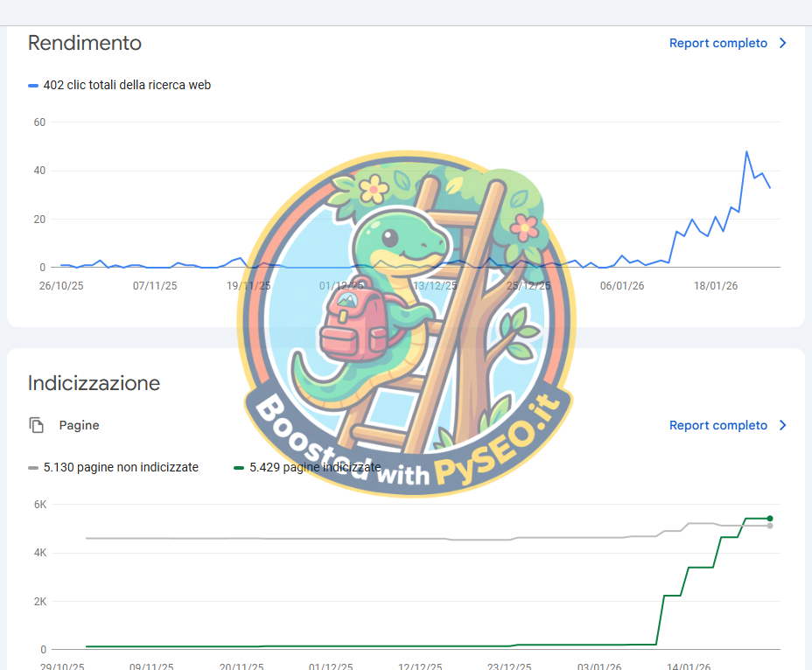Click the 40 y-axis label on clicks chart
The height and width of the screenshot is (670, 812).
[x=39, y=171]
